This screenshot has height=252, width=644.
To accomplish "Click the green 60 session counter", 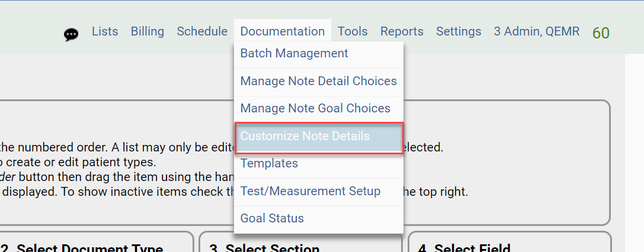I will pyautogui.click(x=601, y=33).
